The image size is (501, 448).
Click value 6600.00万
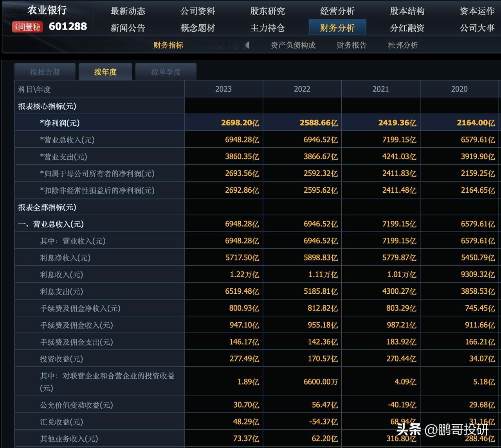point(321,381)
